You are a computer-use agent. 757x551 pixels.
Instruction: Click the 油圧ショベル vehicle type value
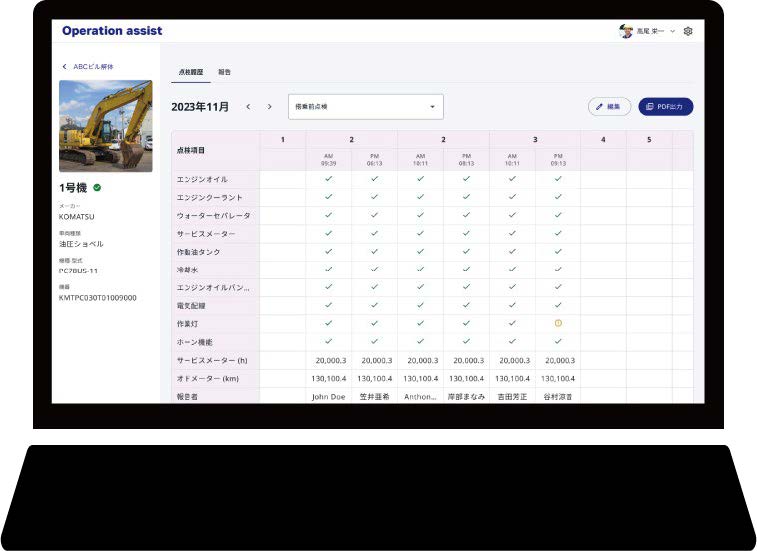click(81, 244)
